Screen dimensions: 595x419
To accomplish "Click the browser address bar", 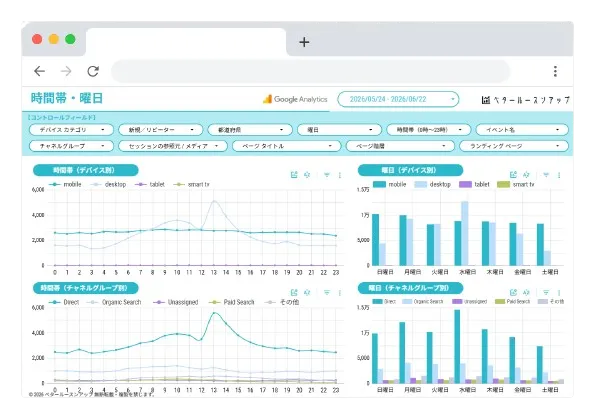I will click(x=310, y=71).
